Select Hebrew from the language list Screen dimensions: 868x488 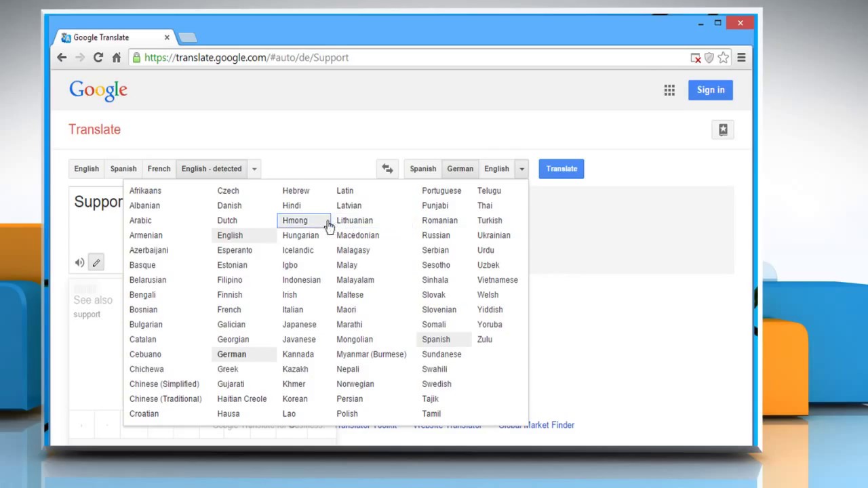click(x=296, y=190)
